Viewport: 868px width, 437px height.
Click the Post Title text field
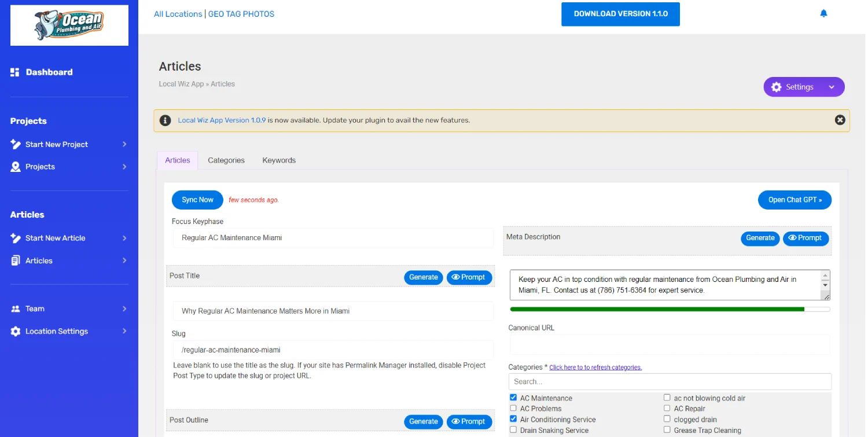[x=333, y=311]
